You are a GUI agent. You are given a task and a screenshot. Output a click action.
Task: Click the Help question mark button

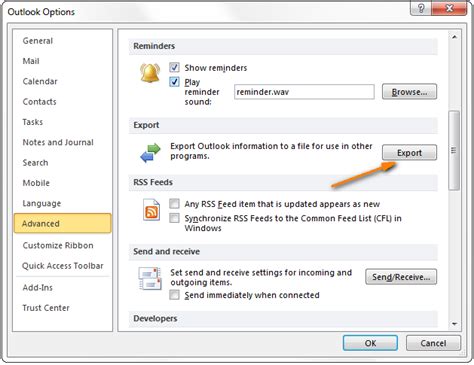pos(421,8)
